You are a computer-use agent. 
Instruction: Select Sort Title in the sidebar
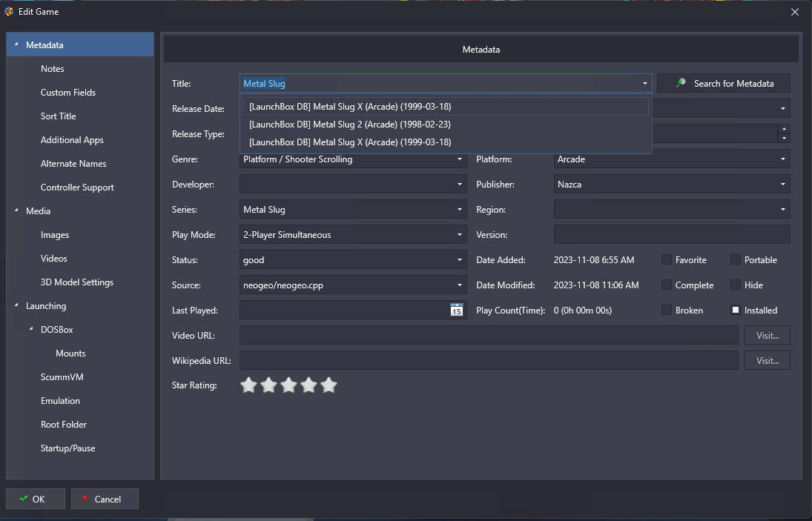click(59, 116)
